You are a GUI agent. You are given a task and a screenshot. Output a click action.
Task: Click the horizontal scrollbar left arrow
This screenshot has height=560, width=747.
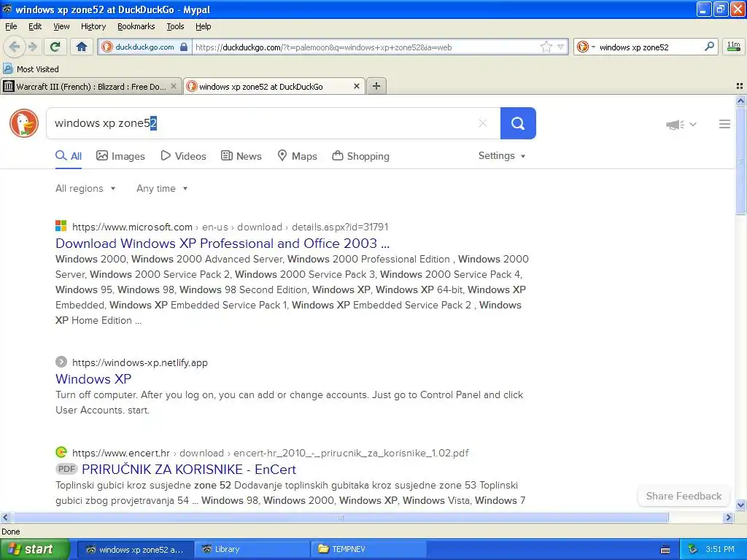5,518
